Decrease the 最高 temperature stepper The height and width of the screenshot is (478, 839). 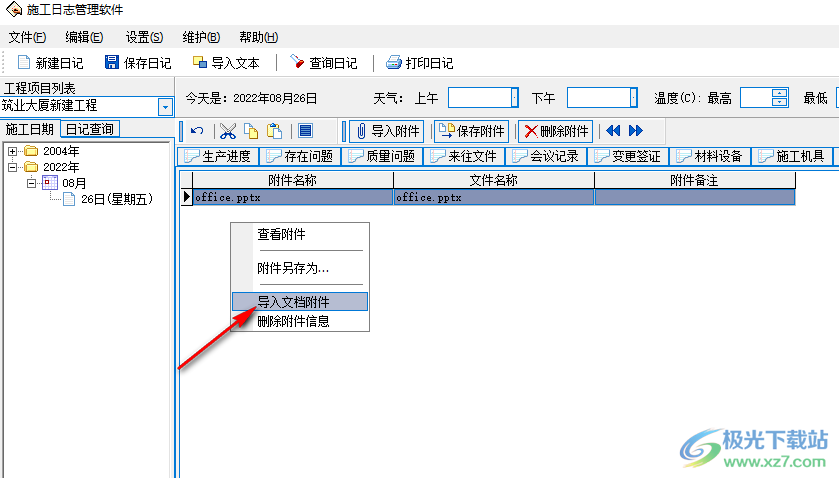point(780,102)
